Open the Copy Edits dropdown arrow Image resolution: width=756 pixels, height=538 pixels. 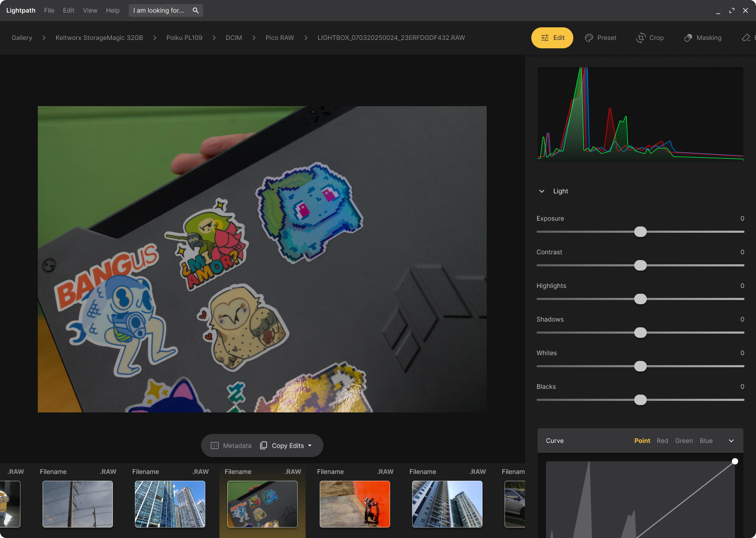[310, 446]
